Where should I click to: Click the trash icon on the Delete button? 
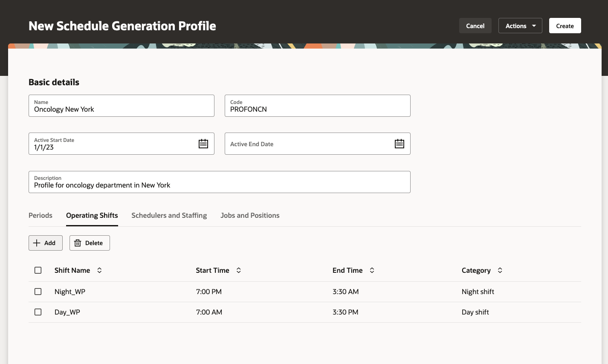click(x=77, y=243)
